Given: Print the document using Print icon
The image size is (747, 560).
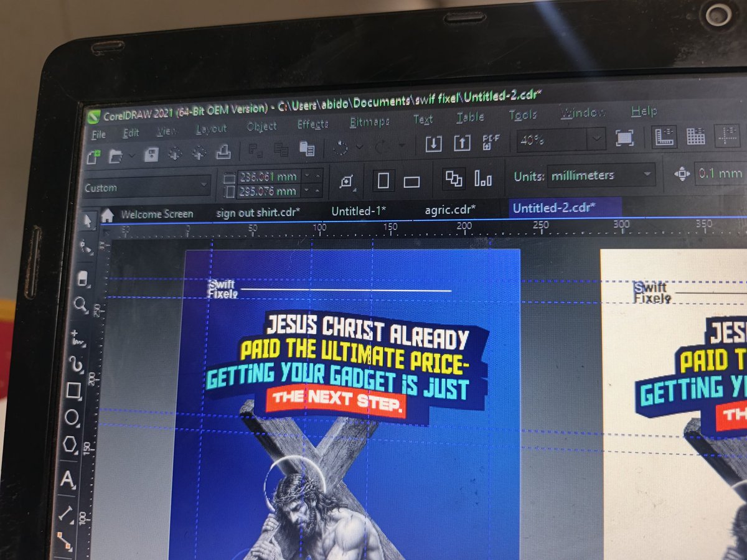Looking at the screenshot, I should (223, 152).
